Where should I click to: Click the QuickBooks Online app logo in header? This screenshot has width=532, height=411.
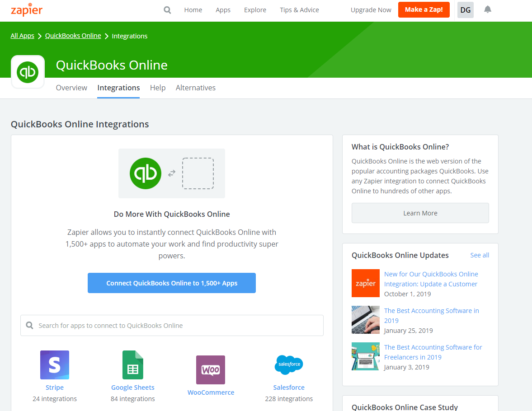point(28,72)
